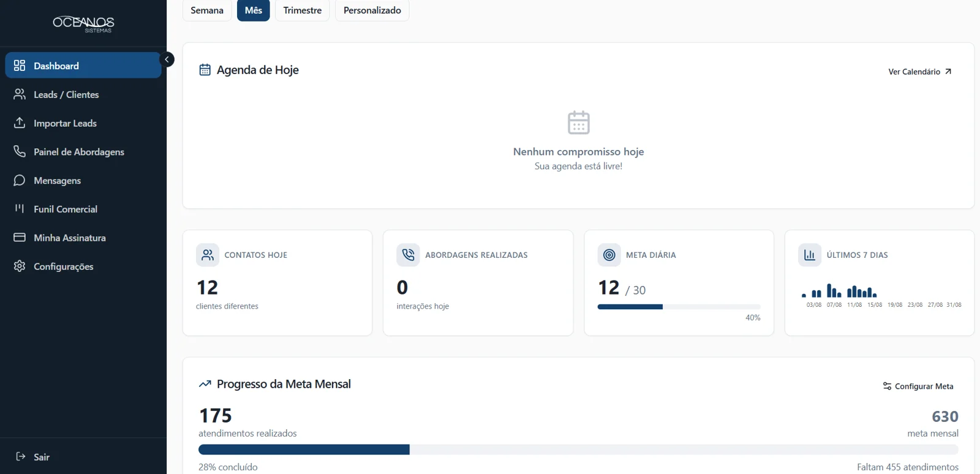Screen dimensions: 980x474
Task: Click the Últimos 7 Dias chart icon
Action: tap(810, 255)
